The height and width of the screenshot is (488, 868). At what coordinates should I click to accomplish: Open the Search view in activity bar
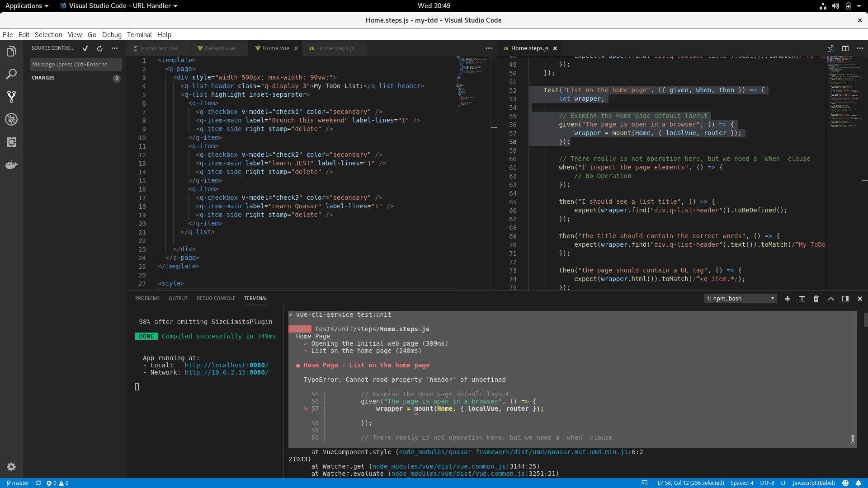coord(11,74)
